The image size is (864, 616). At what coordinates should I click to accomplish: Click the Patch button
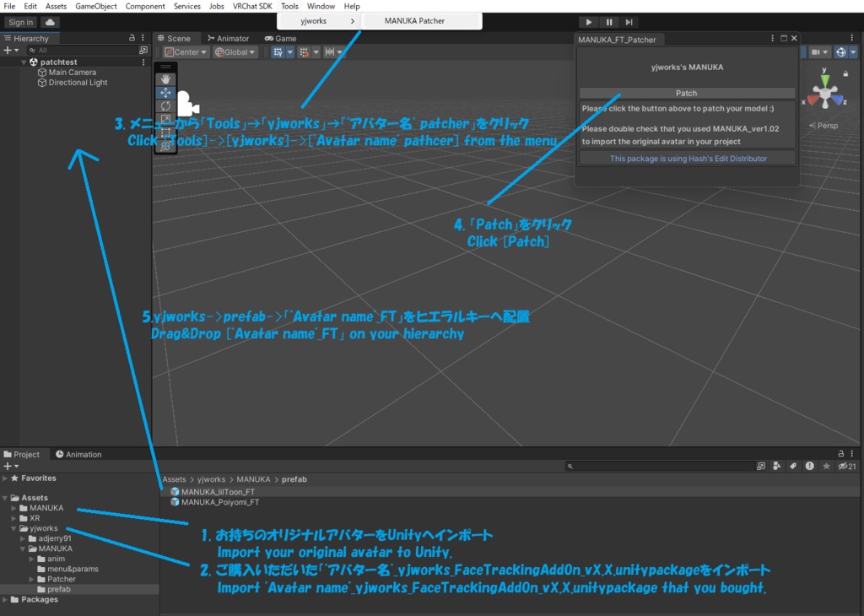tap(687, 93)
